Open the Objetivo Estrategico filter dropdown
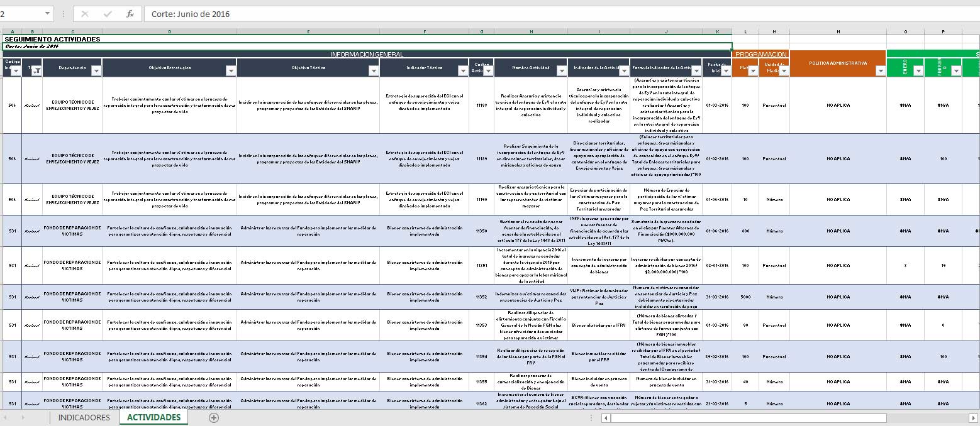Viewport: 980px width, 426px height. click(231, 71)
